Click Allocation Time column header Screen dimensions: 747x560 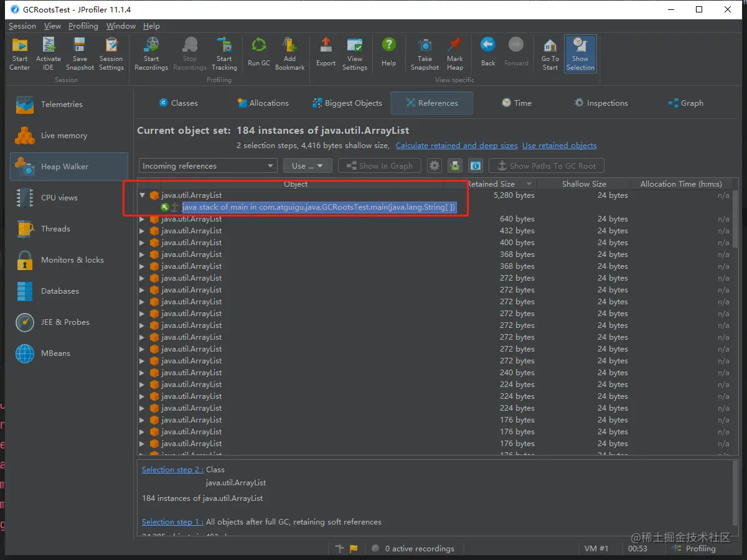[x=681, y=184]
